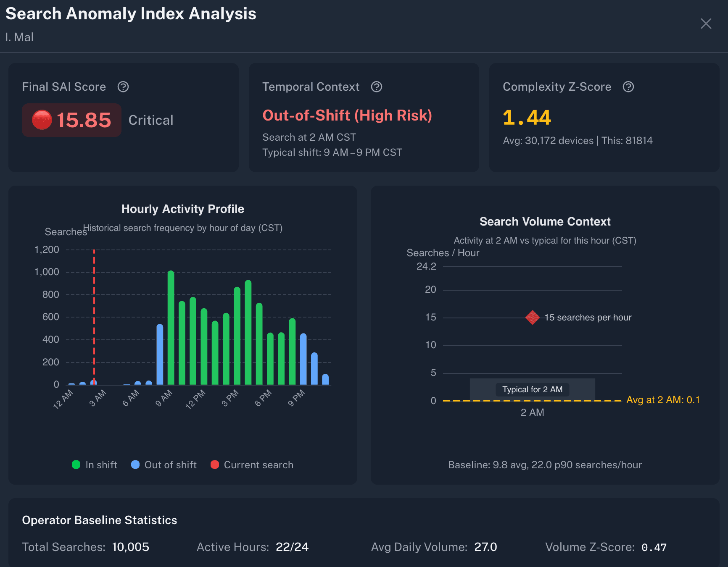This screenshot has width=728, height=567.
Task: Click the Hourly Activity Profile chart title
Action: click(182, 209)
